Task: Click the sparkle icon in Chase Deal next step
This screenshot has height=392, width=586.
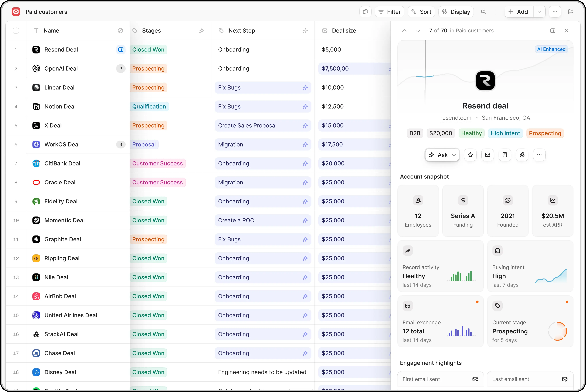Action: [x=305, y=353]
